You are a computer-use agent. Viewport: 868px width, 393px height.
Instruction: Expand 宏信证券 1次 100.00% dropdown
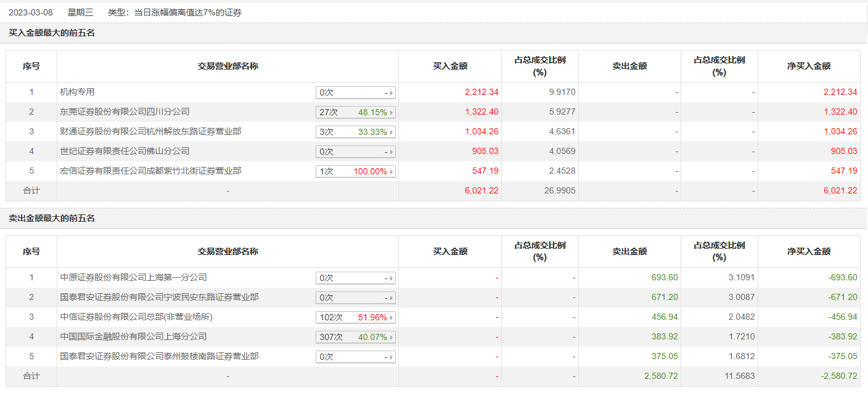pyautogui.click(x=391, y=172)
